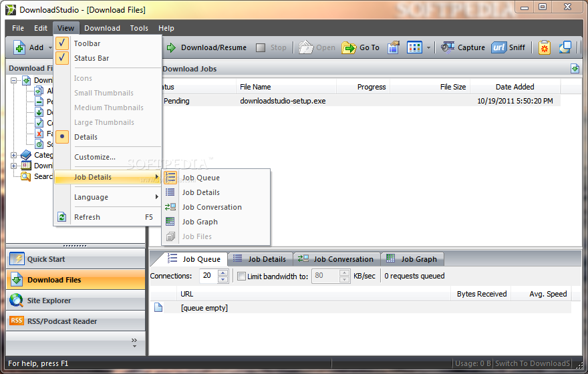Expand the Download history tree node below Categories
This screenshot has height=374, width=588.
coord(14,166)
